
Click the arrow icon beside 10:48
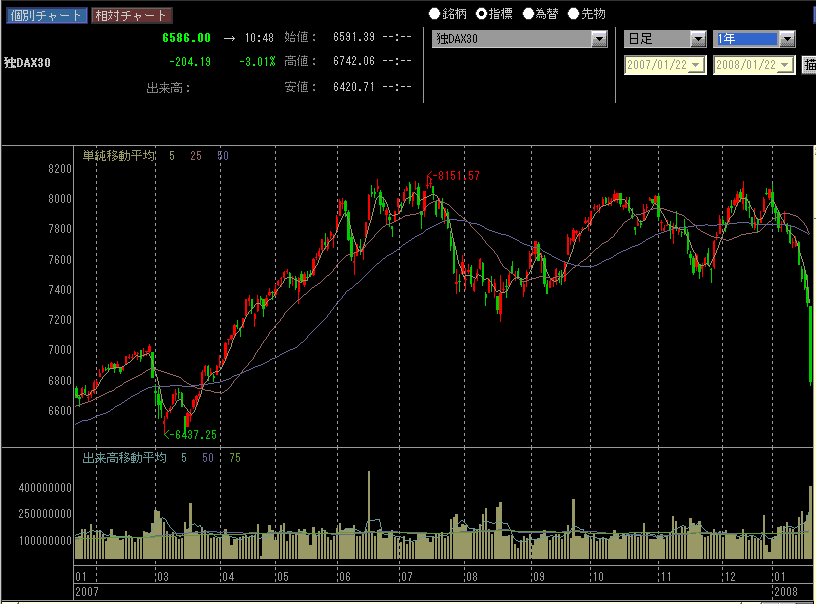[229, 38]
